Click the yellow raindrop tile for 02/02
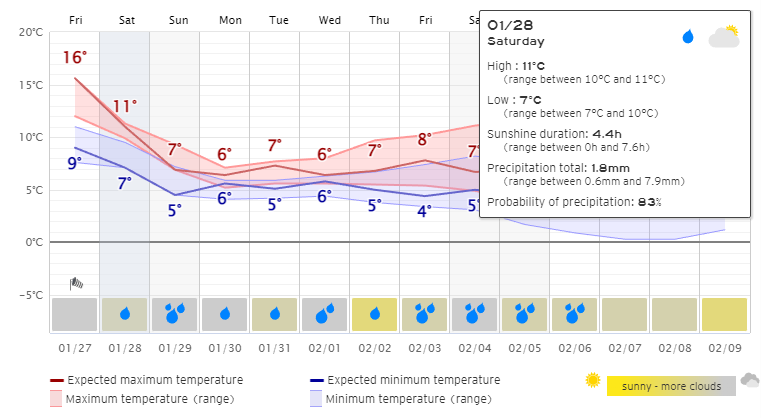The height and width of the screenshot is (418, 767). [375, 314]
